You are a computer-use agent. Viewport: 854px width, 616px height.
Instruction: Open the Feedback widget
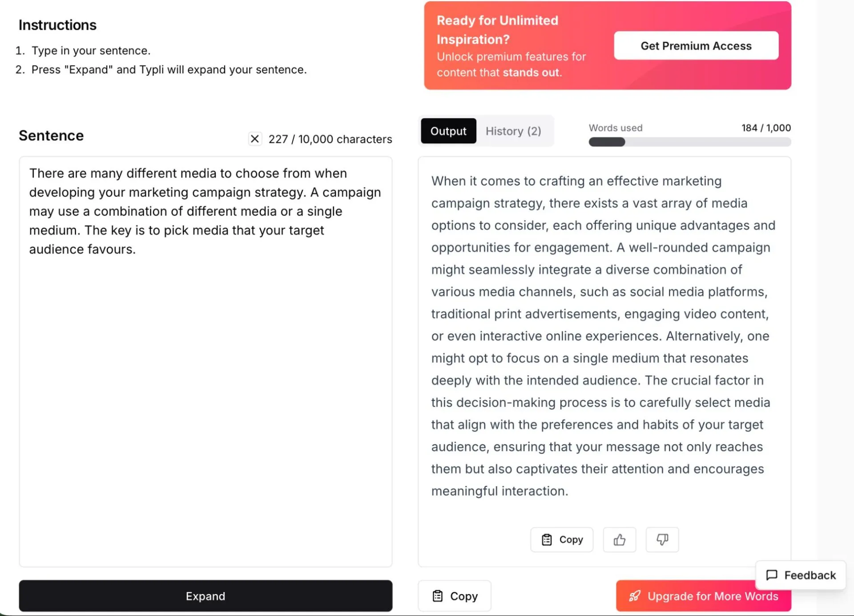pyautogui.click(x=801, y=575)
